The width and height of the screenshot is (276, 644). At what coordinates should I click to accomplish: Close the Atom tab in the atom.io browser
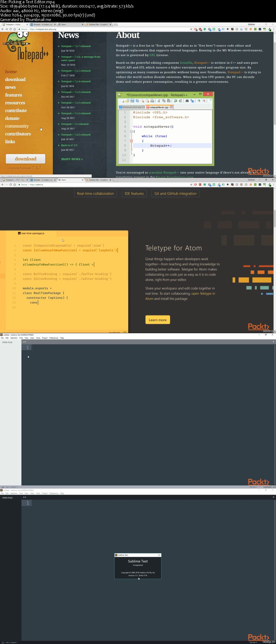[x=83, y=180]
